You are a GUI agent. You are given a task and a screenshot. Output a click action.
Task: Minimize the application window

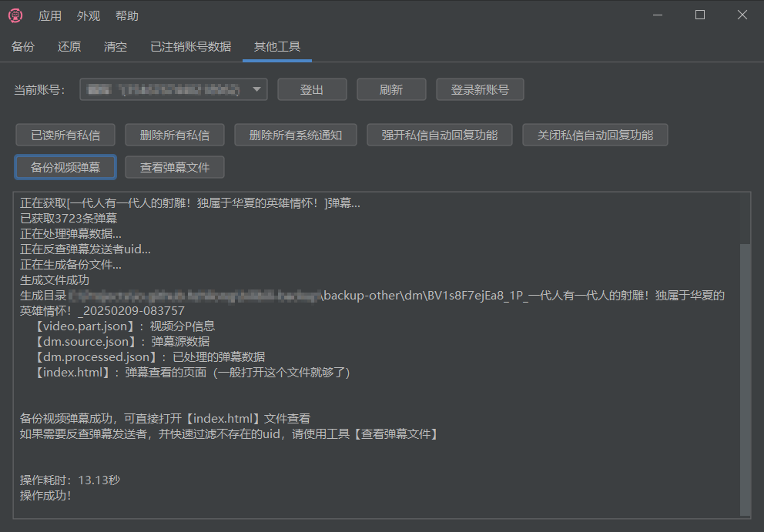click(658, 15)
